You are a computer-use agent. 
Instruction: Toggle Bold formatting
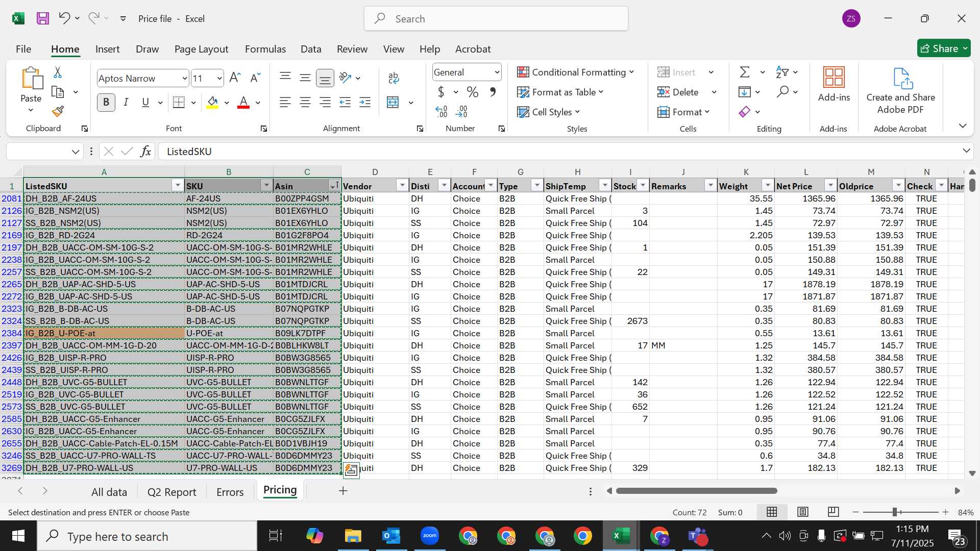click(x=106, y=103)
